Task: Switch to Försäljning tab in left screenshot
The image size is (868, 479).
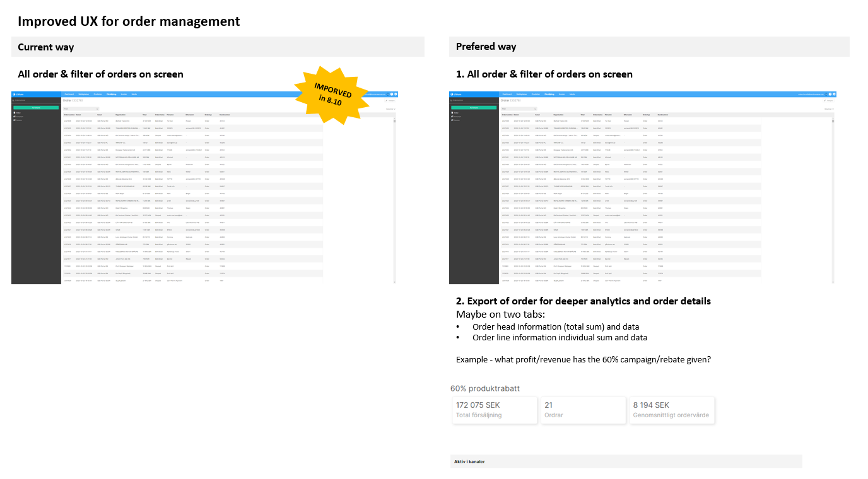Action: pyautogui.click(x=111, y=94)
